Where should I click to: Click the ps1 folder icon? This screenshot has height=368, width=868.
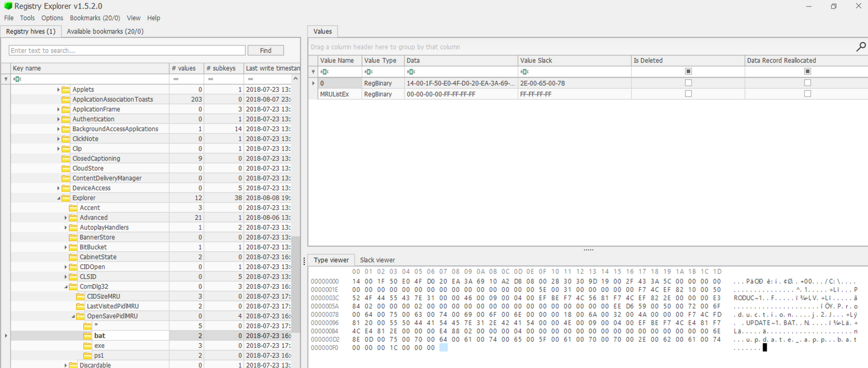88,356
